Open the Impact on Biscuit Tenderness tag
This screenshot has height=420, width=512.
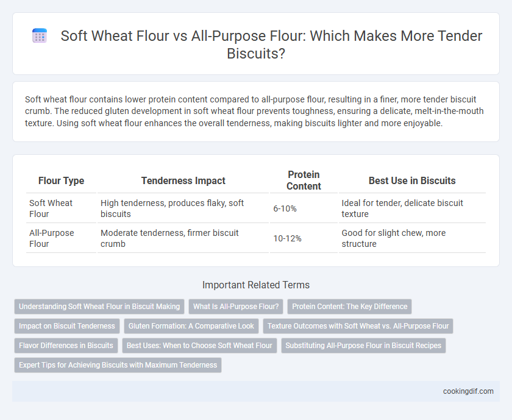pyautogui.click(x=67, y=326)
